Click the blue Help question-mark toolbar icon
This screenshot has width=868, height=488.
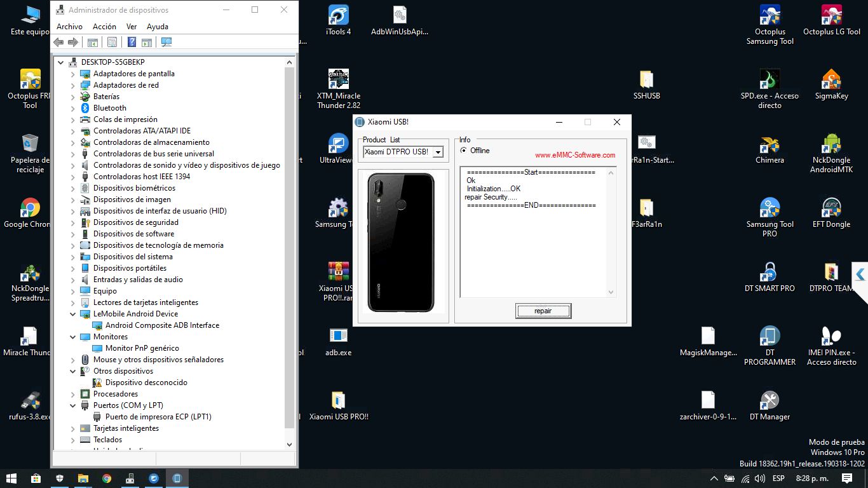[x=132, y=42]
